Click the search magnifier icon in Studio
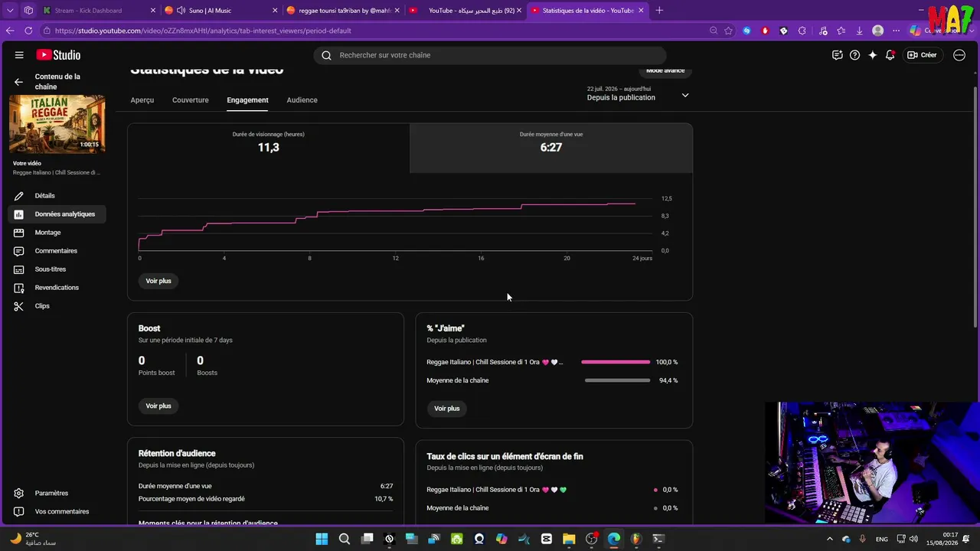This screenshot has width=980, height=551. pos(326,55)
